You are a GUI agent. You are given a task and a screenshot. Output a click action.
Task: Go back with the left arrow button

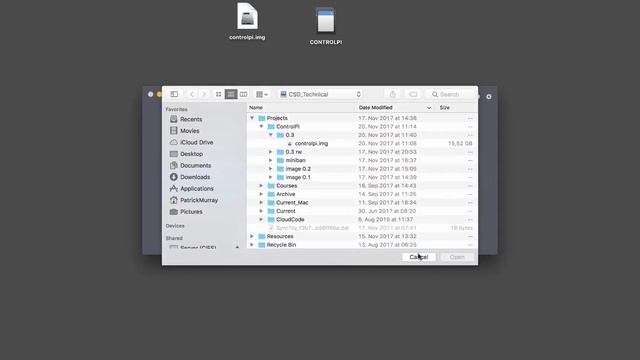coord(192,94)
